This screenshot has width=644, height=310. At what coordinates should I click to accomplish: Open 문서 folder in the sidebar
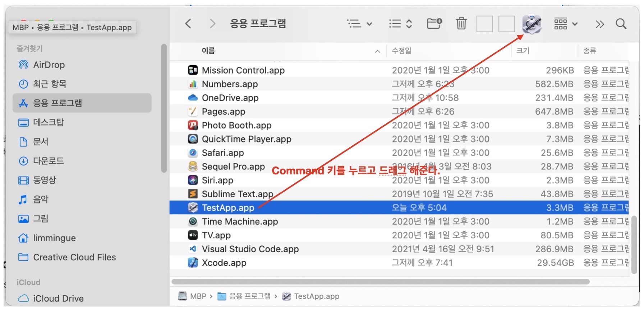[x=82, y=142]
